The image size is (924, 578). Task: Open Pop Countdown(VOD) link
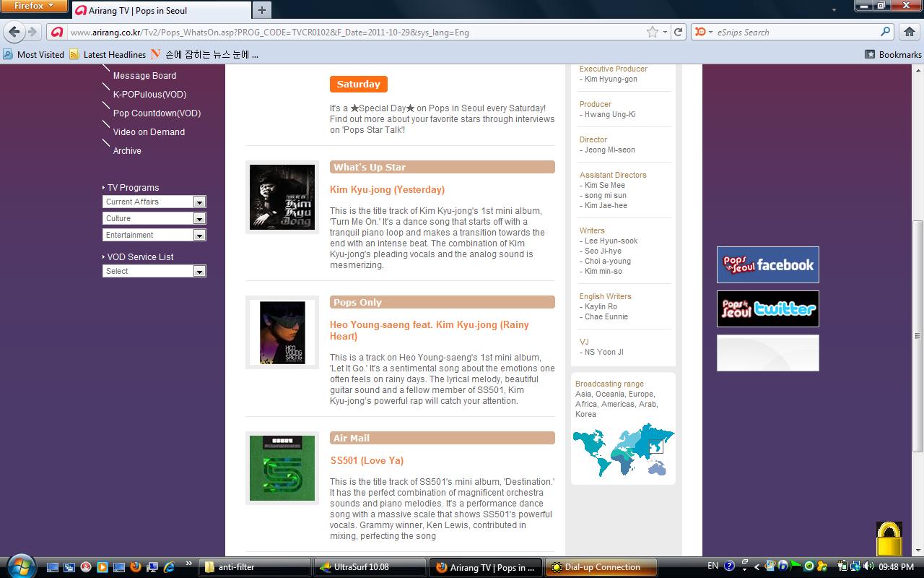(x=157, y=113)
